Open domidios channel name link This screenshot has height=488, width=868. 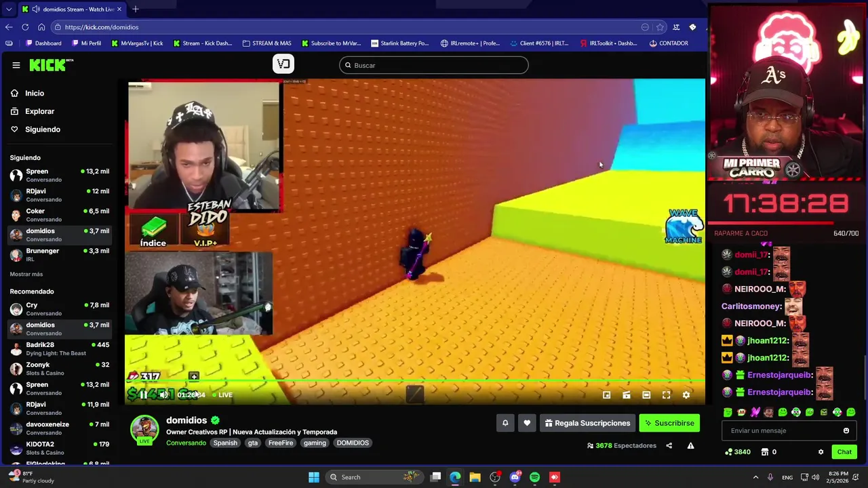click(186, 420)
